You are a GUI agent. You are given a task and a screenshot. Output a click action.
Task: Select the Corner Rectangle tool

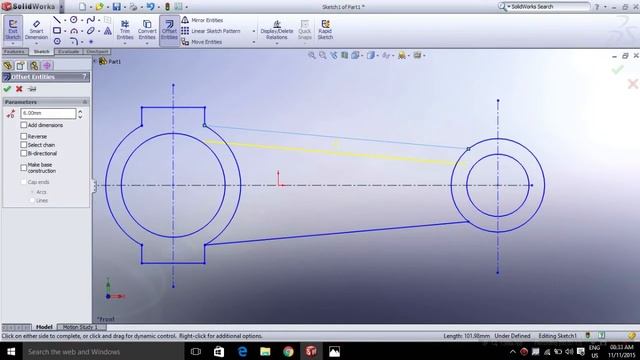click(x=57, y=31)
